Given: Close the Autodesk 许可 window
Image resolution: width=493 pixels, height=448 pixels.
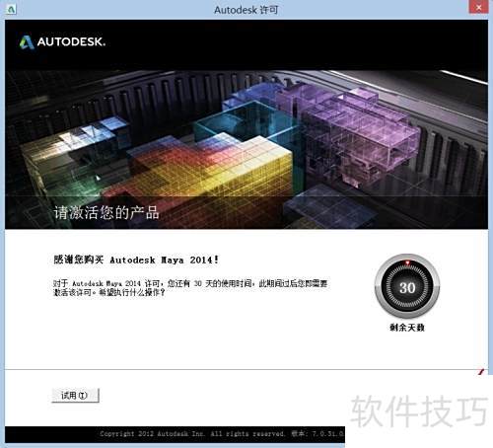Looking at the screenshot, I should [x=478, y=7].
